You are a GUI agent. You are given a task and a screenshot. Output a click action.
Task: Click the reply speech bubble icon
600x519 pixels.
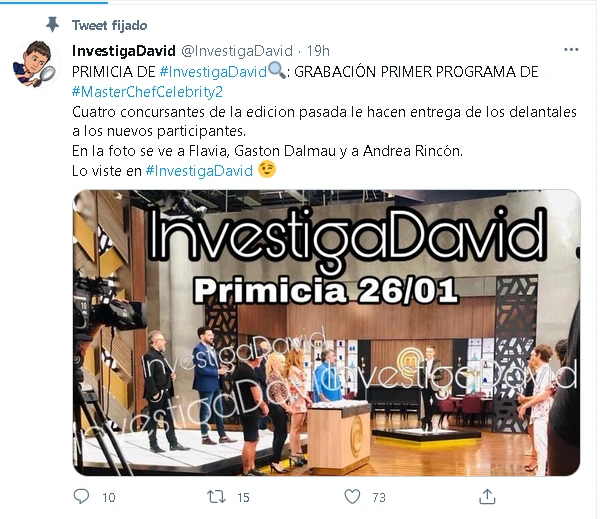[81, 496]
